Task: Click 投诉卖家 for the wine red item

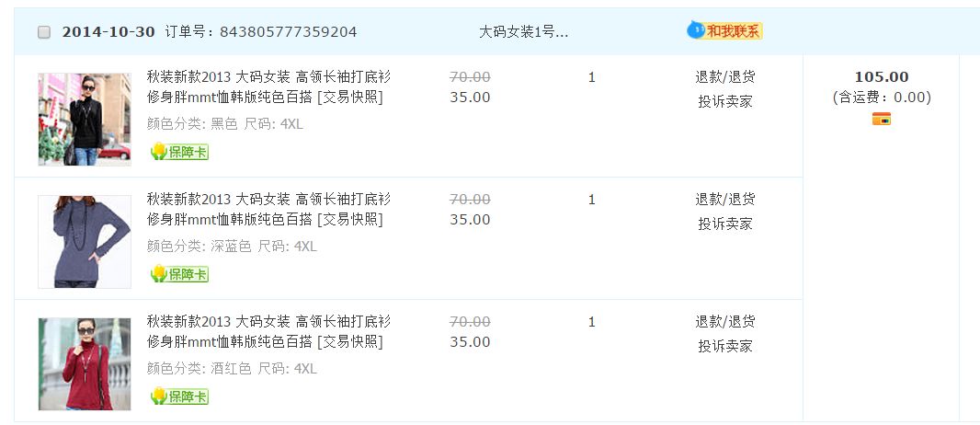Action: tap(724, 346)
